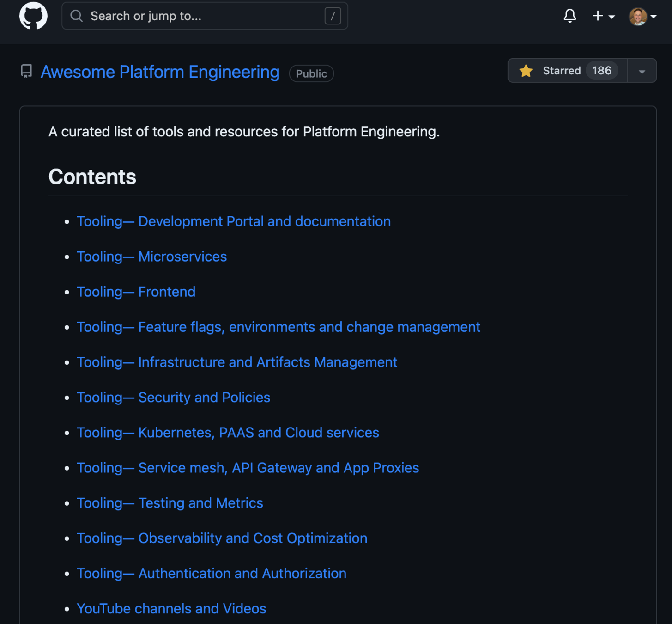This screenshot has width=672, height=624.
Task: Open Observability and Cost Optimization link
Action: 222,538
